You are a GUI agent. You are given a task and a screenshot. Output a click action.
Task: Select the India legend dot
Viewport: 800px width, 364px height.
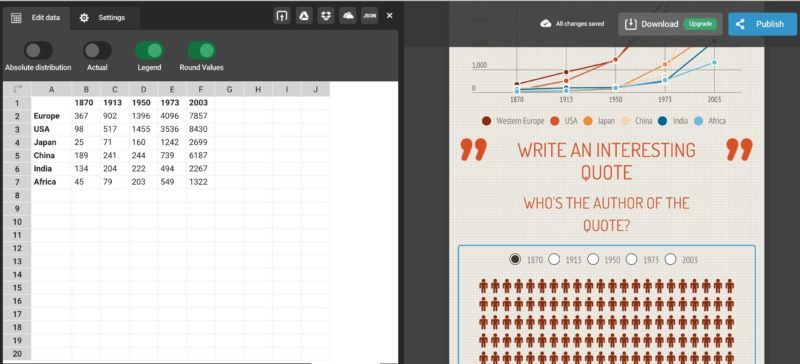click(x=663, y=121)
